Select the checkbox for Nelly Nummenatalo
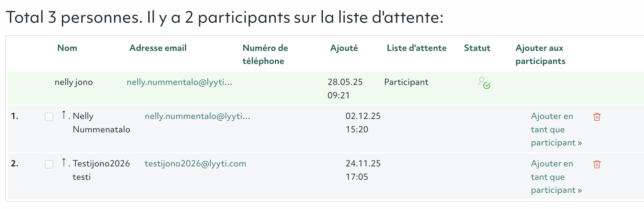644x209 pixels. (49, 117)
